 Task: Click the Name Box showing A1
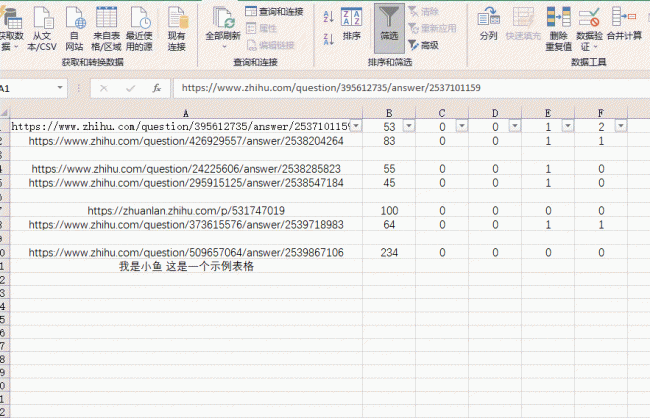pyautogui.click(x=27, y=88)
